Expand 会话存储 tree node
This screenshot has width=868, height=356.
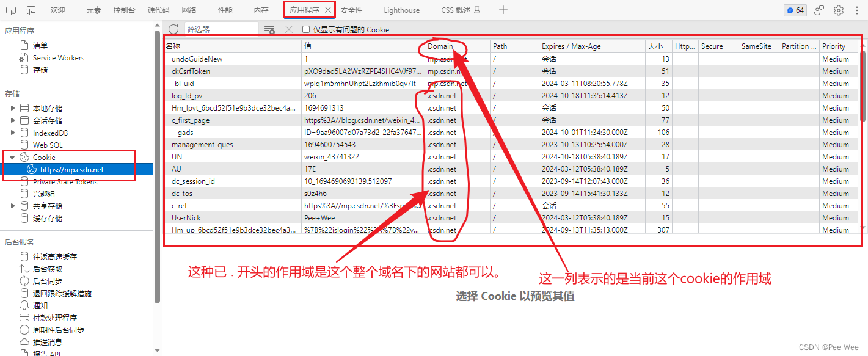coord(13,121)
